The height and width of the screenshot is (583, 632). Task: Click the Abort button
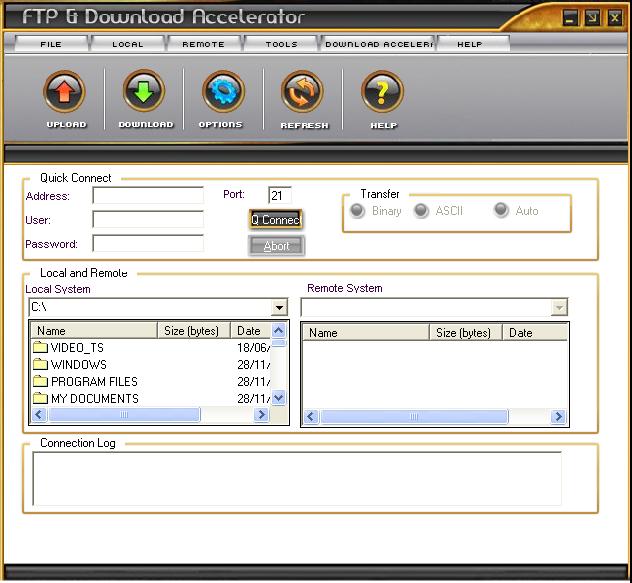point(276,246)
